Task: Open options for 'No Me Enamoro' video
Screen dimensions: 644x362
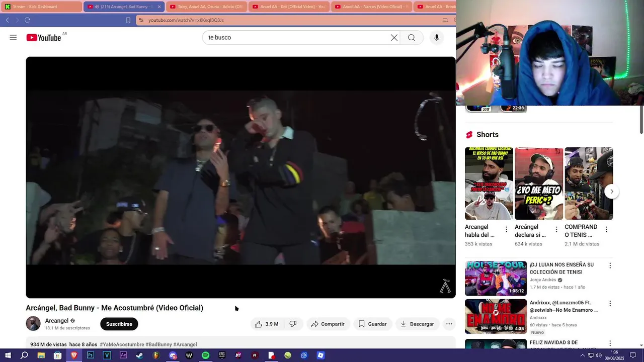Action: pyautogui.click(x=610, y=304)
